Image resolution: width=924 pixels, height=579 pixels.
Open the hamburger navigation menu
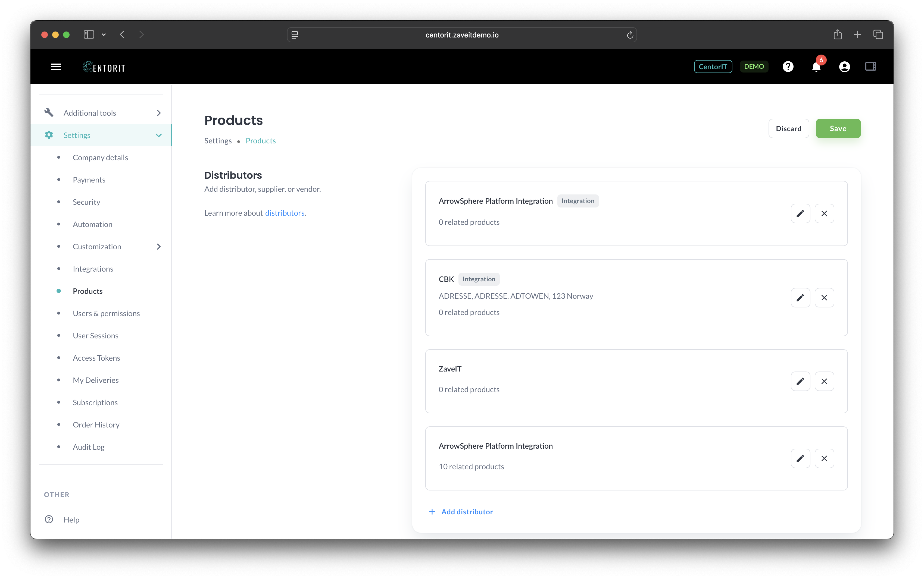(56, 67)
